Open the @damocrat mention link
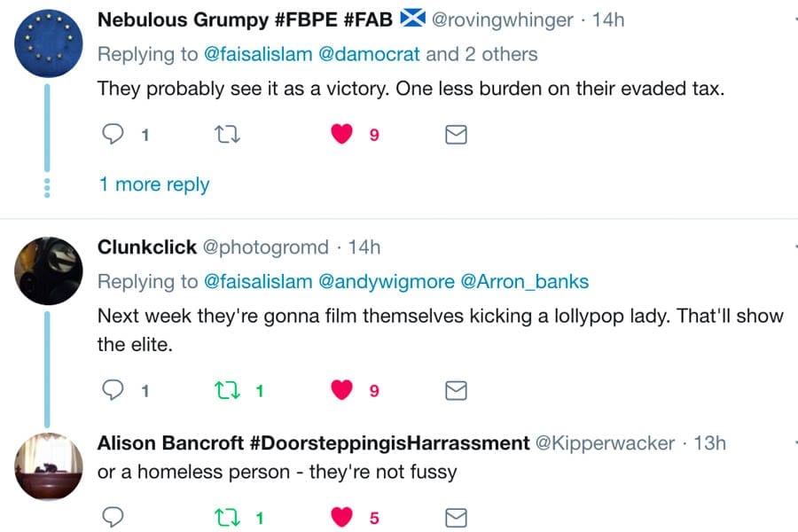Image resolution: width=798 pixels, height=532 pixels. coord(369,54)
